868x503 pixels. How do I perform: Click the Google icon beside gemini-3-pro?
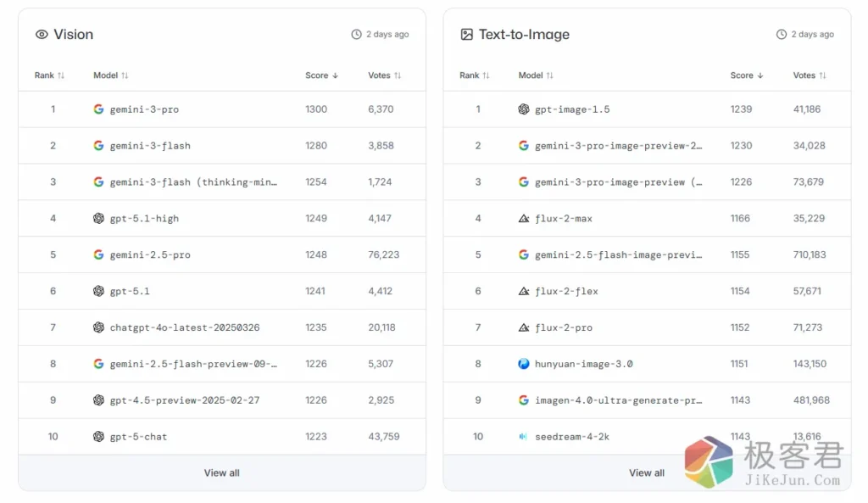pyautogui.click(x=98, y=109)
